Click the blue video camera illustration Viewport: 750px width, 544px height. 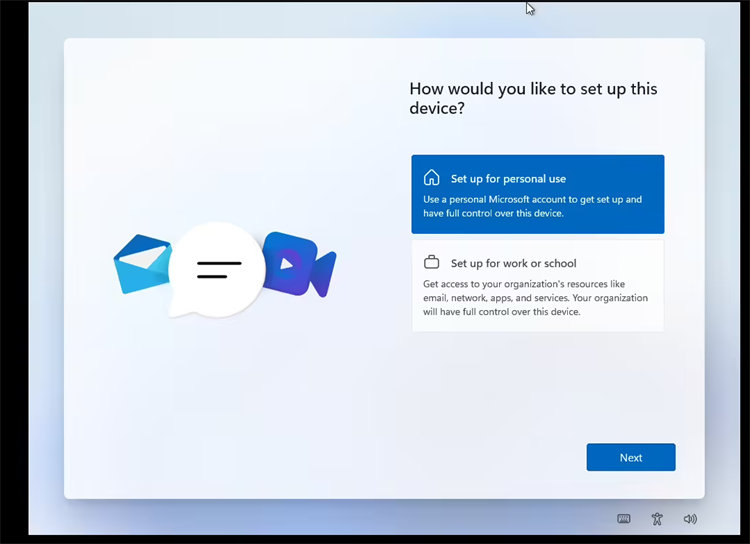302,265
